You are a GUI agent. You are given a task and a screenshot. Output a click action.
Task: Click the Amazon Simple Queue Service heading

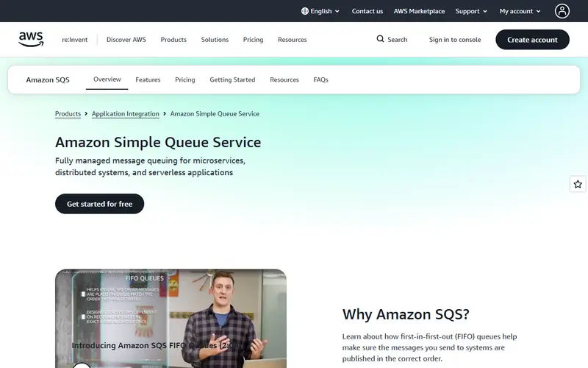coord(158,142)
